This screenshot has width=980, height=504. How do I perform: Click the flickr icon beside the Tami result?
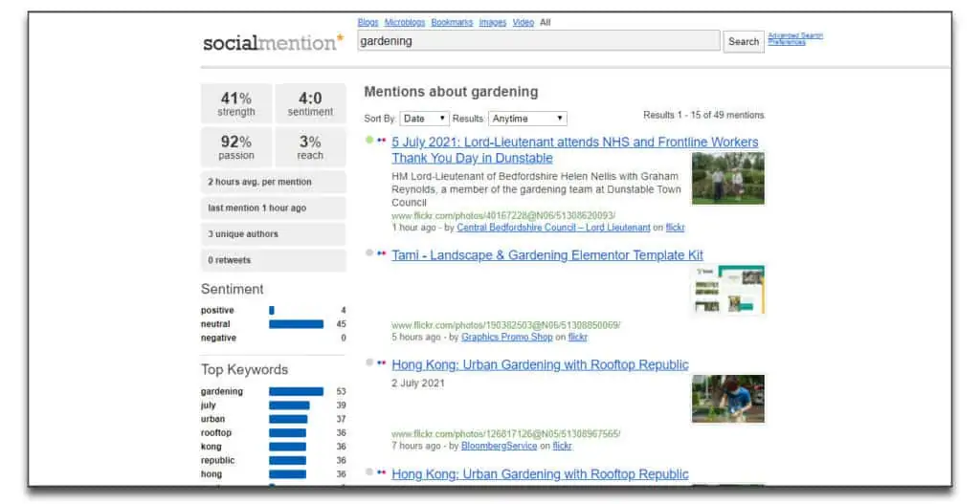tap(381, 252)
